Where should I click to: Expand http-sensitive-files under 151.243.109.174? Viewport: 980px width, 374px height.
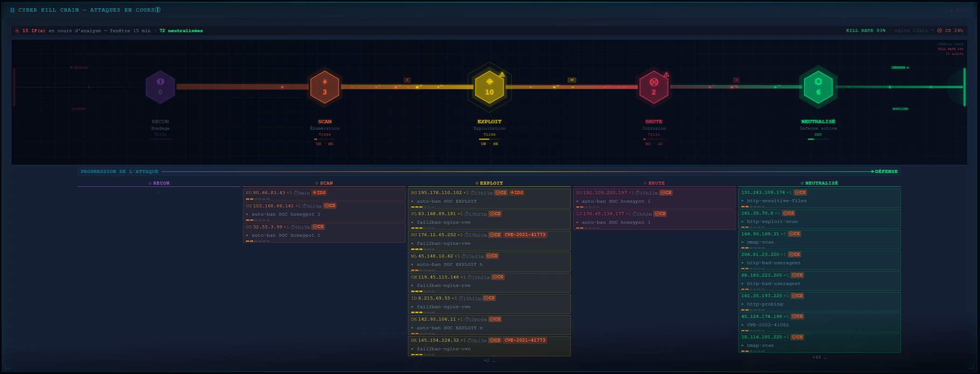774,201
